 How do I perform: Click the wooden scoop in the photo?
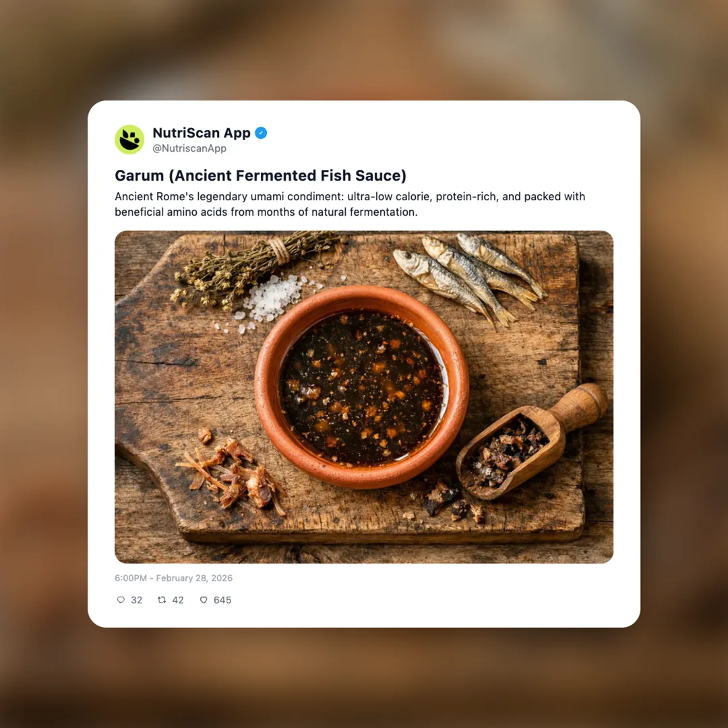(531, 441)
